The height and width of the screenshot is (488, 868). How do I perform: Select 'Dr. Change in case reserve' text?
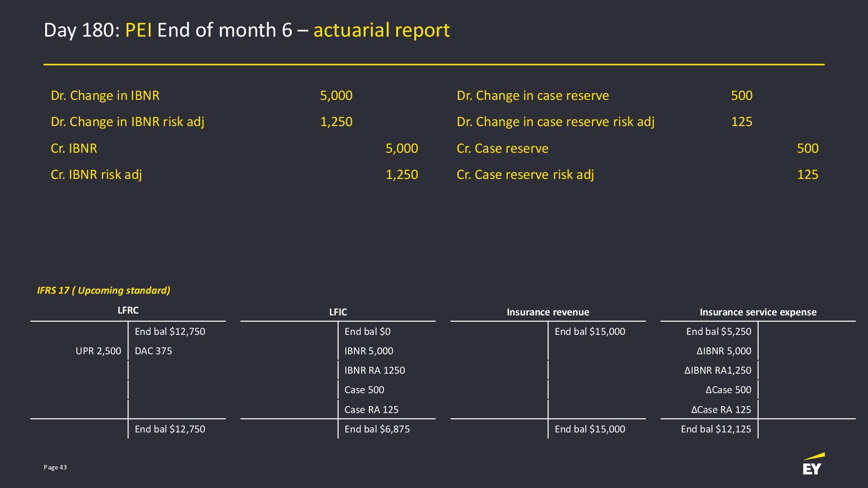point(533,95)
